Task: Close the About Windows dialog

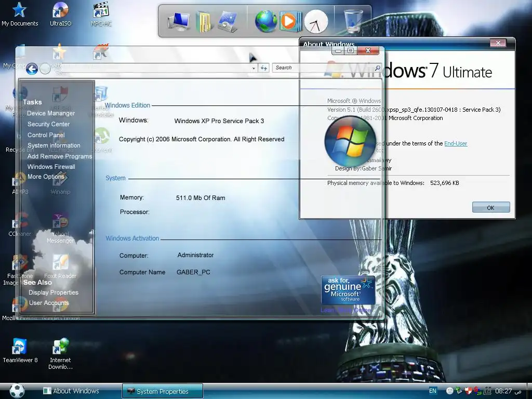Action: (498, 43)
